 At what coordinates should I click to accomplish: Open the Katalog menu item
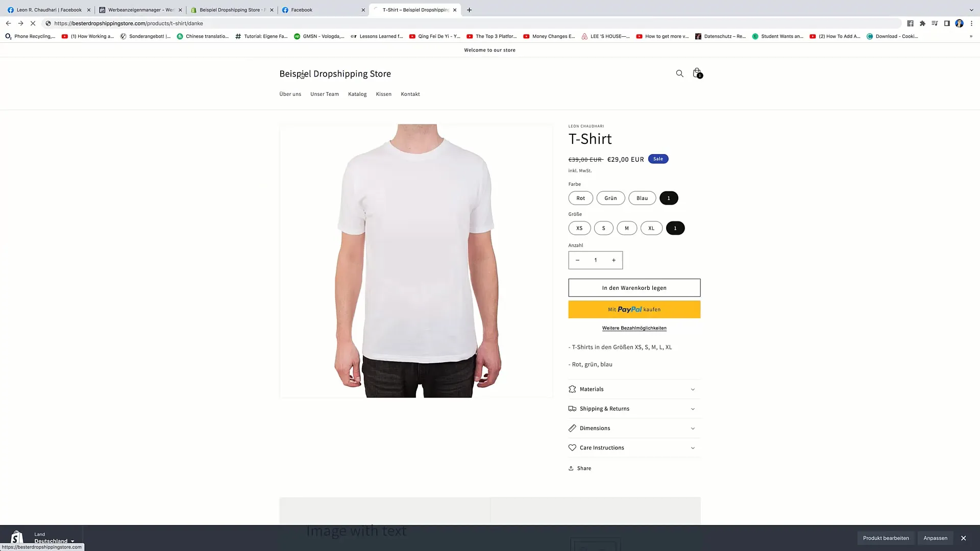click(357, 93)
